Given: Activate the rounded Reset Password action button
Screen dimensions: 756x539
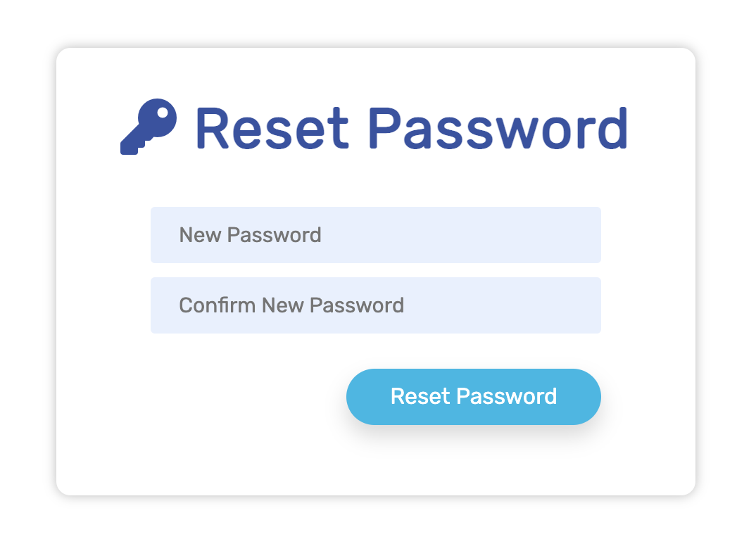Looking at the screenshot, I should (x=473, y=396).
